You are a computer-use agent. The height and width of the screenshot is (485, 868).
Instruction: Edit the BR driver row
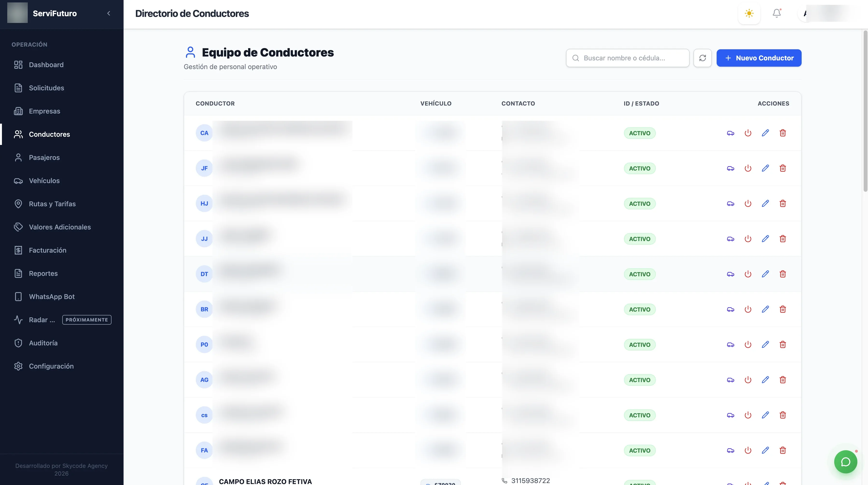coord(765,309)
